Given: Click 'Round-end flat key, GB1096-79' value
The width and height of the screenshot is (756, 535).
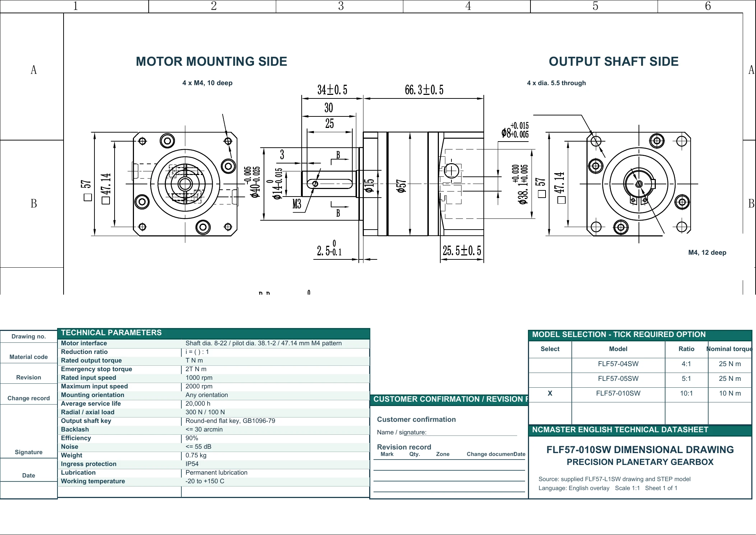Looking at the screenshot, I should (230, 421).
